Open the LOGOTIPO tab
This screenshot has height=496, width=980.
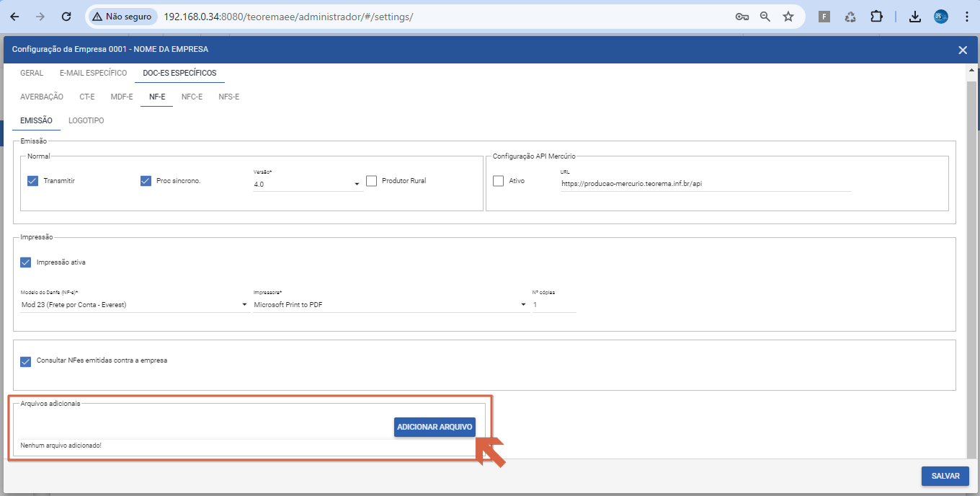click(86, 120)
